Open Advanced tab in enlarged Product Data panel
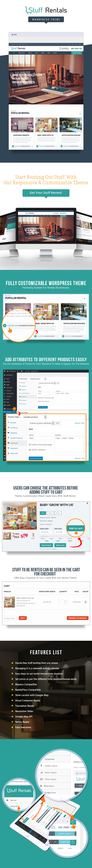Viewport: 92px width, 868px height. [x=14, y=453]
